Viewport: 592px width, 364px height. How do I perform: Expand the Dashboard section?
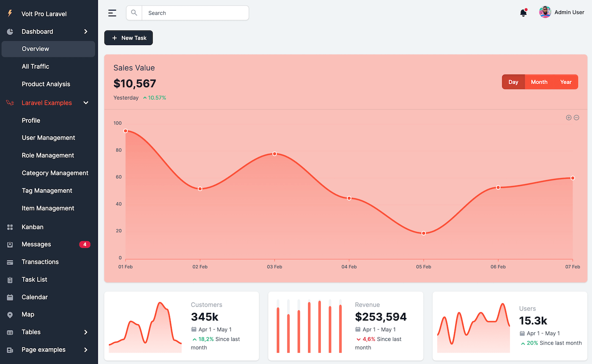pos(86,31)
